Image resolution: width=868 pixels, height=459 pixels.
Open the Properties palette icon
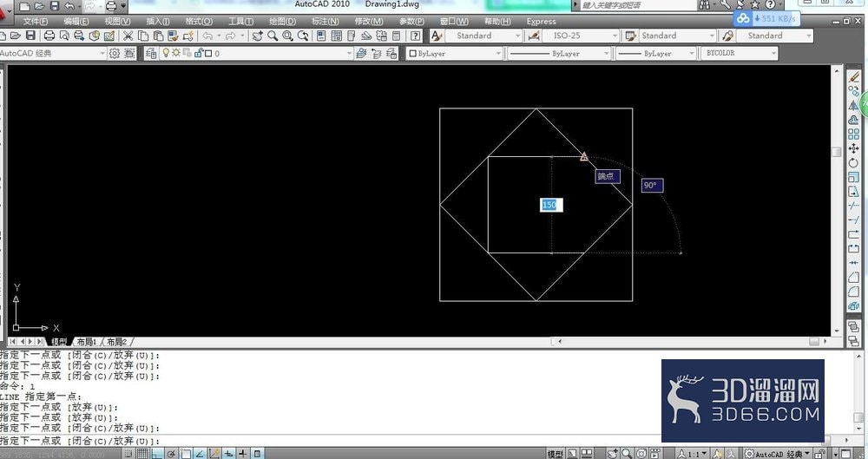coord(321,36)
